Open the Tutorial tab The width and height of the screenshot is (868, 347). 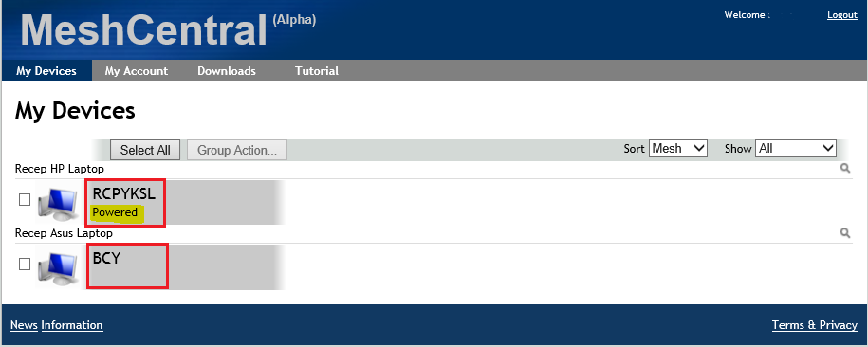317,71
